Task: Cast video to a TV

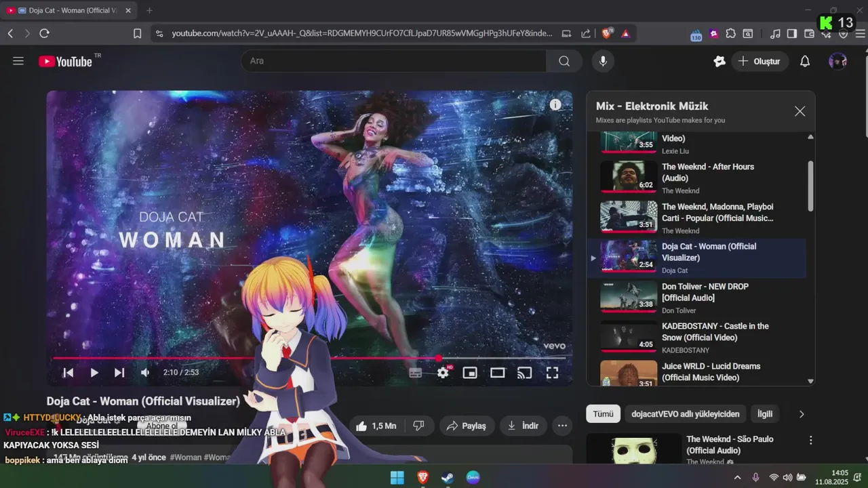Action: (x=524, y=372)
